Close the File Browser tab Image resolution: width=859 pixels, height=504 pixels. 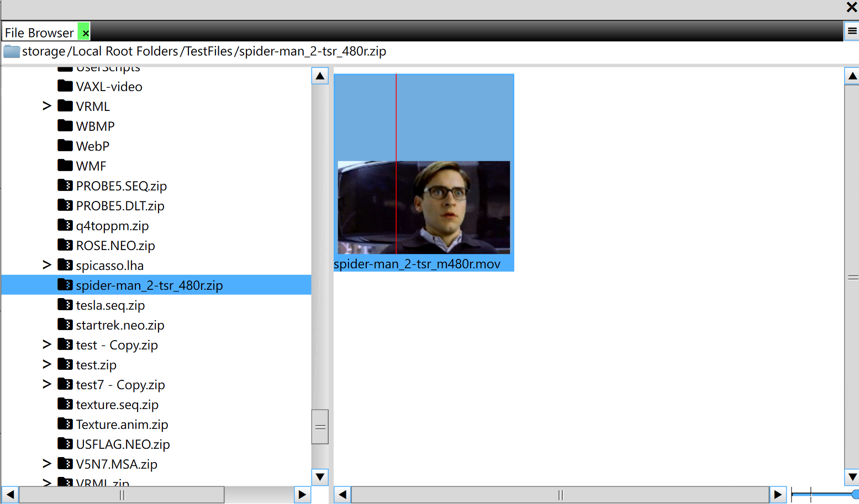[x=85, y=33]
